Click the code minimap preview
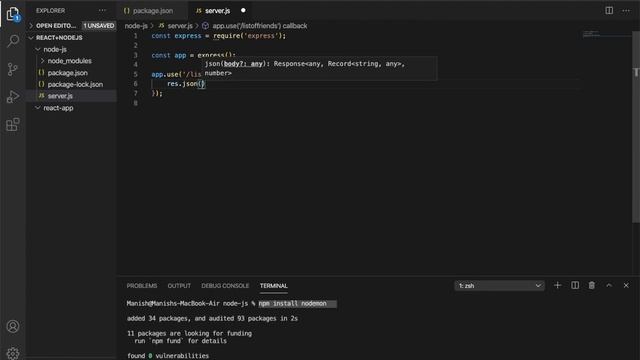 tap(591, 33)
